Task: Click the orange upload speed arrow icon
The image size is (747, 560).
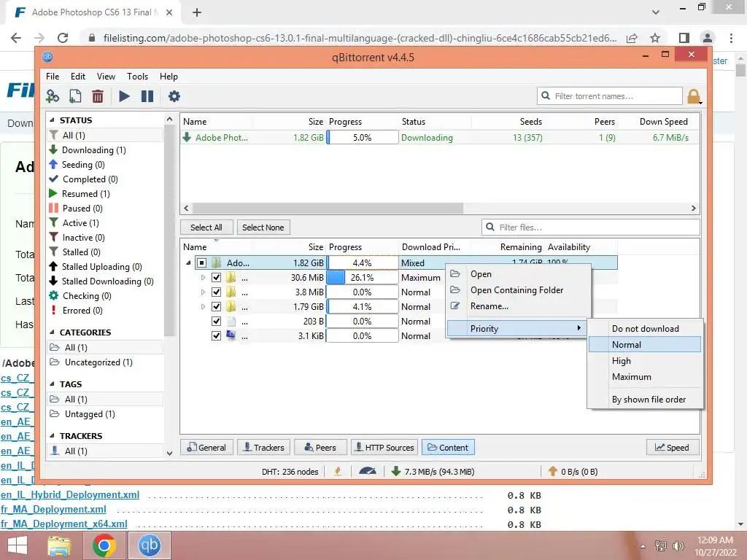Action: 553,472
